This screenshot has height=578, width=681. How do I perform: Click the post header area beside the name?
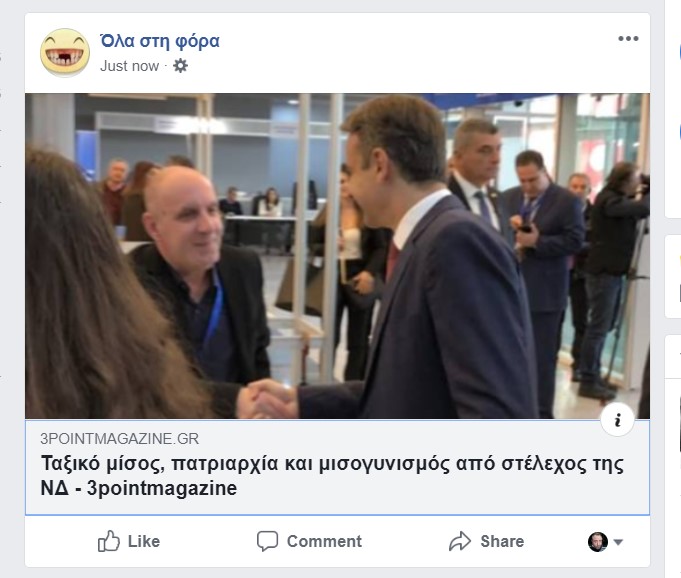[417, 52]
